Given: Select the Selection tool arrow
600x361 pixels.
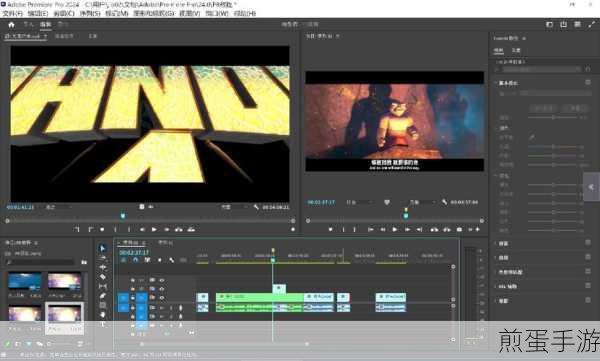Looking at the screenshot, I should coord(103,248).
